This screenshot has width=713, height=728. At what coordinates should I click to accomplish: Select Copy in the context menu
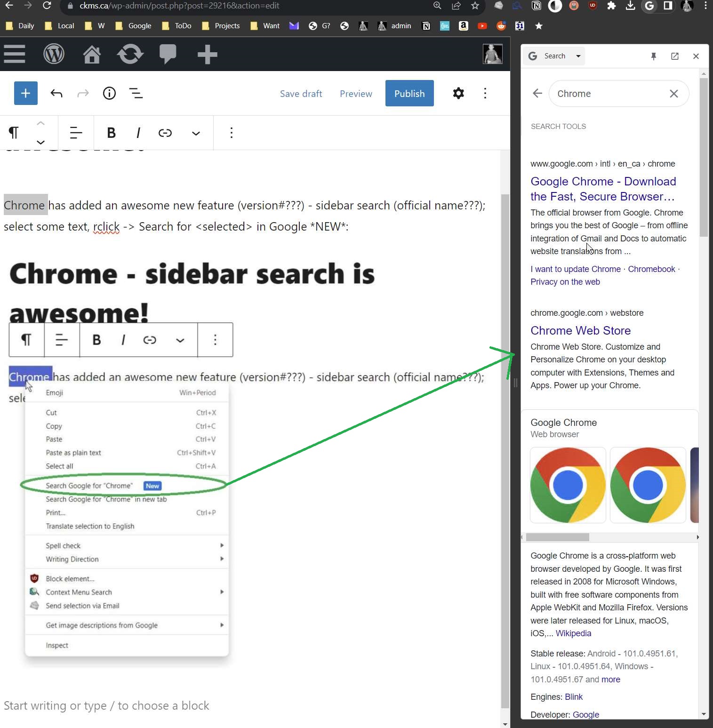point(54,426)
